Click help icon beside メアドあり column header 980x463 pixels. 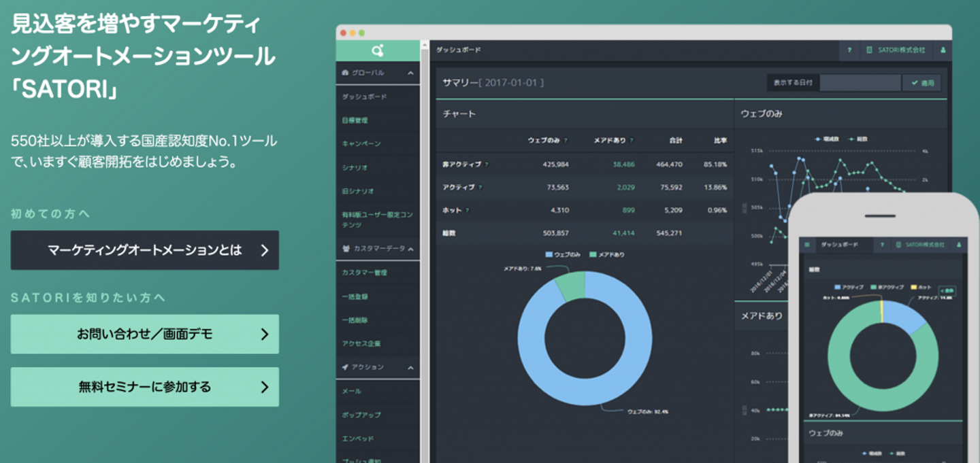(x=632, y=141)
